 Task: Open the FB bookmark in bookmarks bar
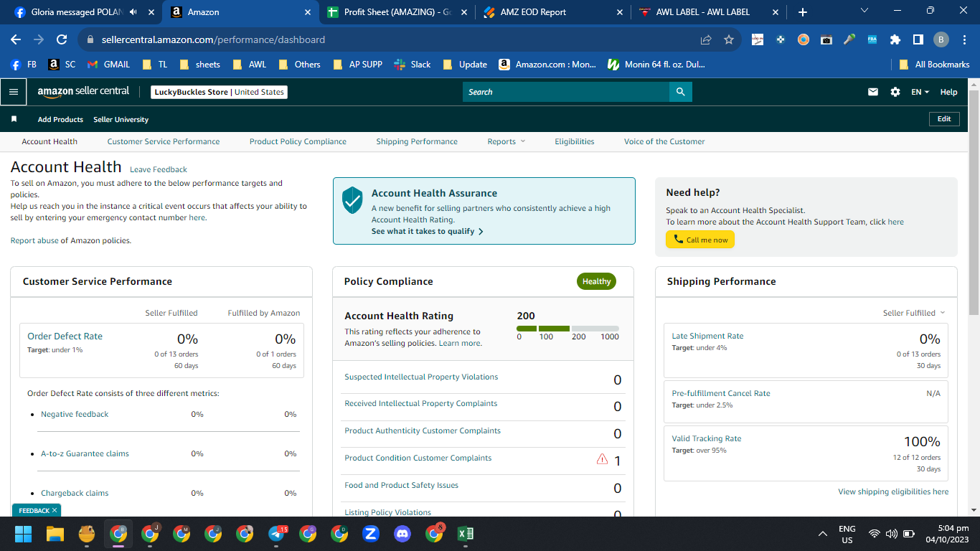pos(24,65)
